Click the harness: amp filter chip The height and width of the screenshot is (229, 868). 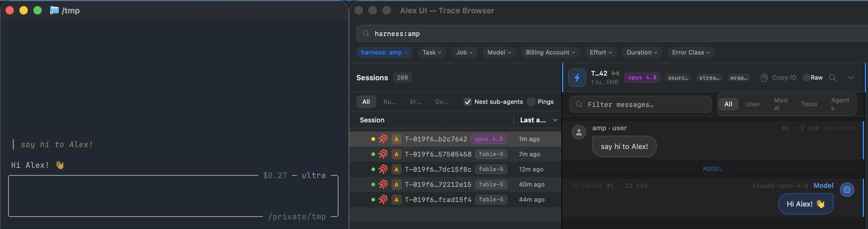click(384, 52)
